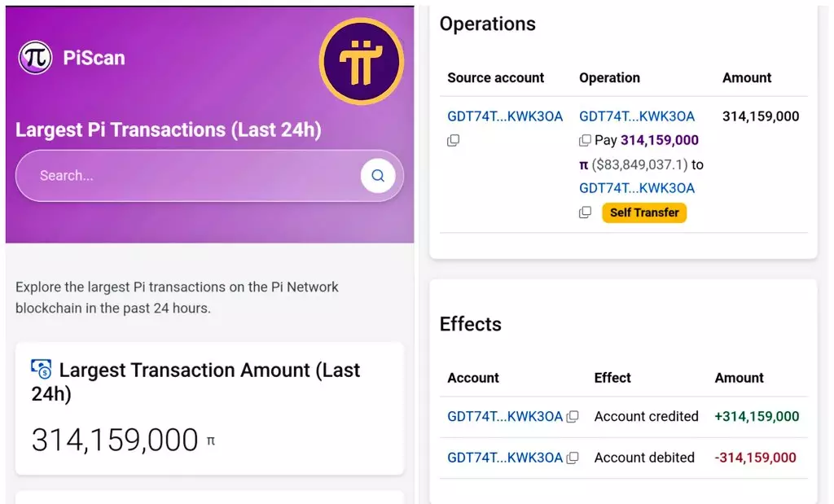834x504 pixels.
Task: Copy the Source account address
Action: point(454,141)
